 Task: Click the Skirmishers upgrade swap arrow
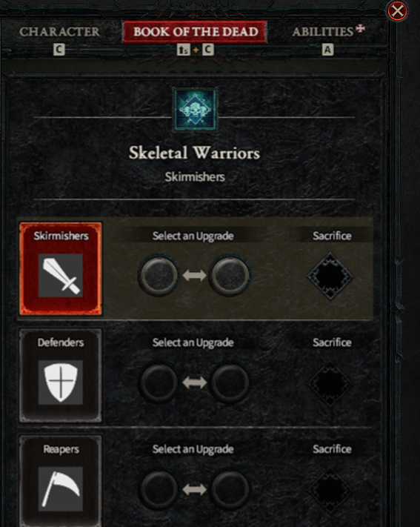pos(195,275)
